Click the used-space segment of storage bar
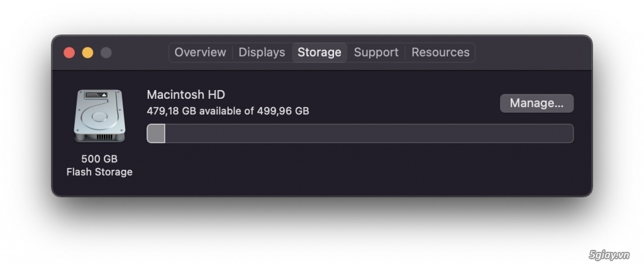The image size is (644, 265). point(156,133)
